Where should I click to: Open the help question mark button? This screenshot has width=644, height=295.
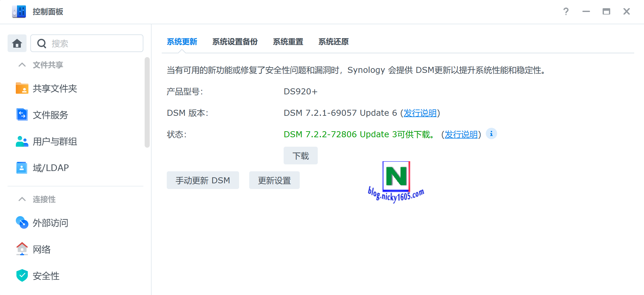pyautogui.click(x=566, y=12)
